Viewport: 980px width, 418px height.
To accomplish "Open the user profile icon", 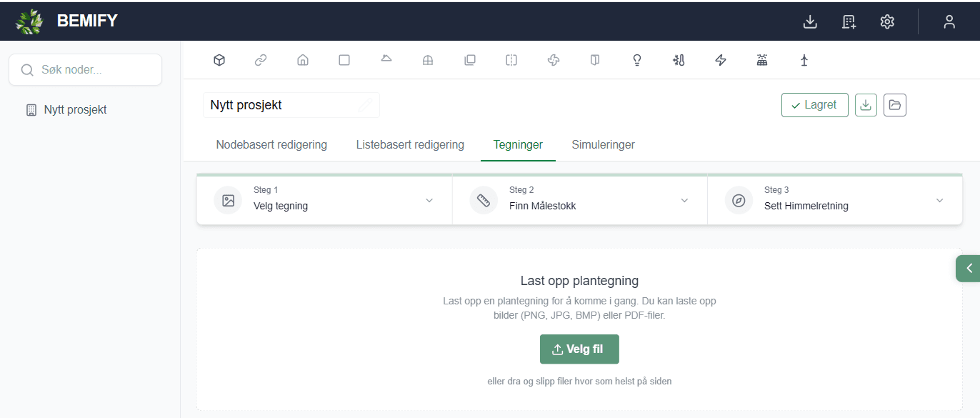I will (949, 21).
